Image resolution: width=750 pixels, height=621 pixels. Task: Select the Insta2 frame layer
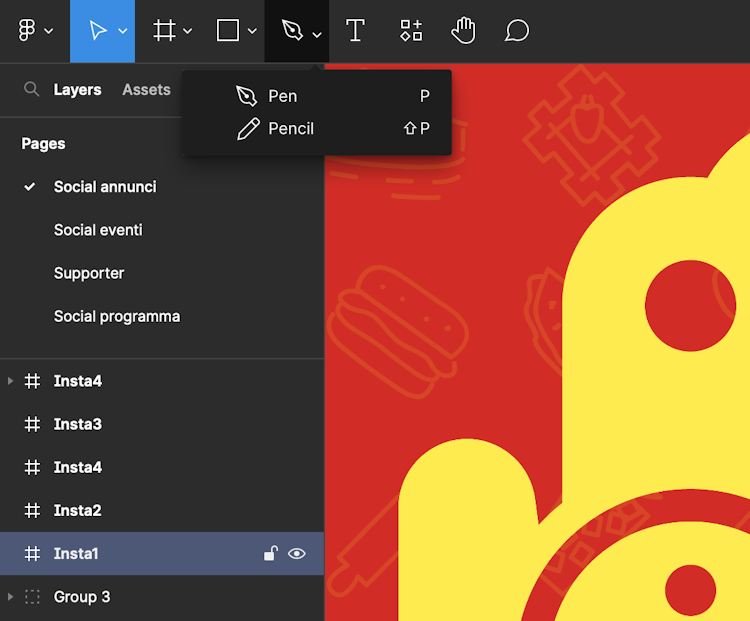[162, 510]
